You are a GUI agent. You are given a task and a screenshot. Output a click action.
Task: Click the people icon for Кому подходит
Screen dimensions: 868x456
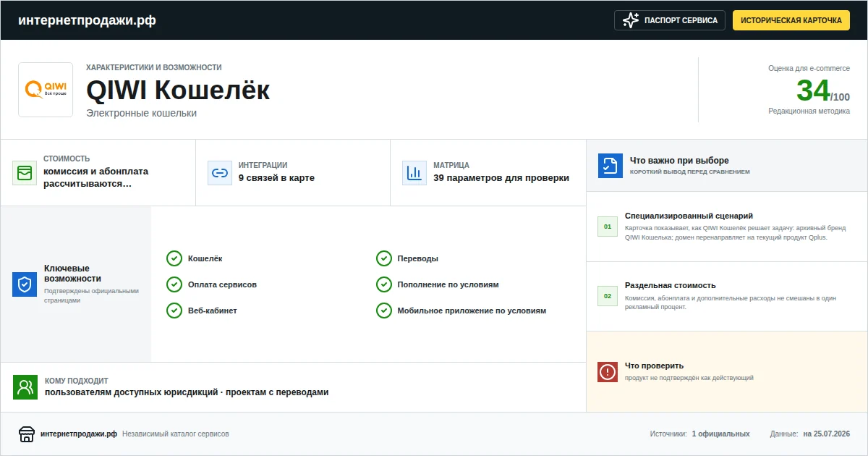(25, 387)
